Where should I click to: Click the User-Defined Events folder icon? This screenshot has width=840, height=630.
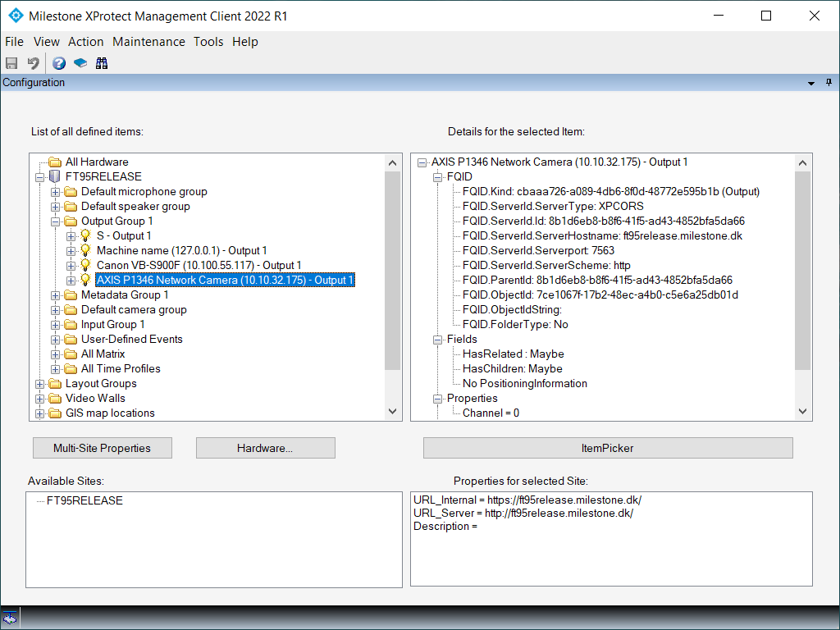pos(71,339)
